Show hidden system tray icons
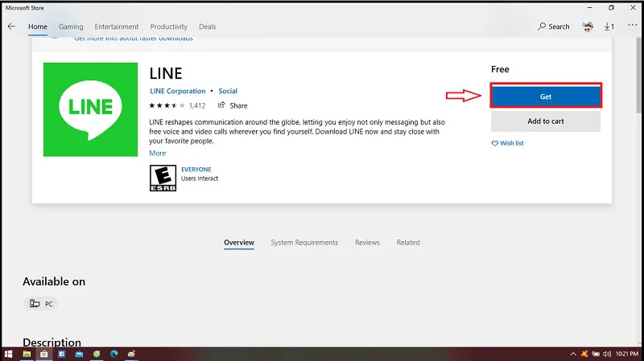Image resolution: width=644 pixels, height=361 pixels. click(x=573, y=354)
